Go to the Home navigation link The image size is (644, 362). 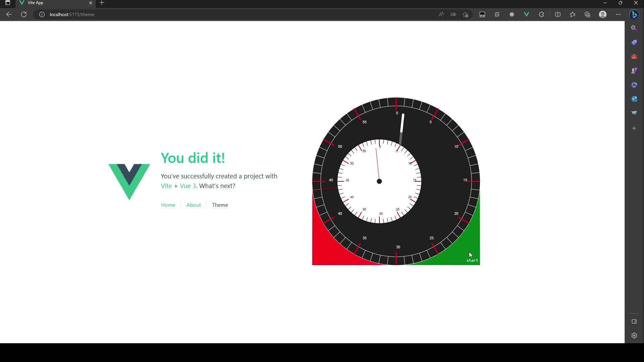tap(168, 205)
